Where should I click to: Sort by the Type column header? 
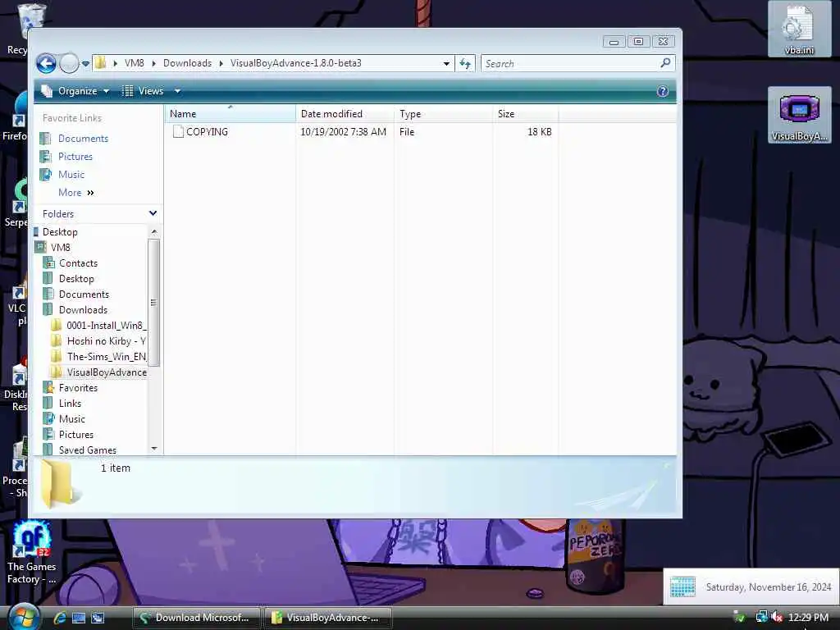click(x=444, y=113)
